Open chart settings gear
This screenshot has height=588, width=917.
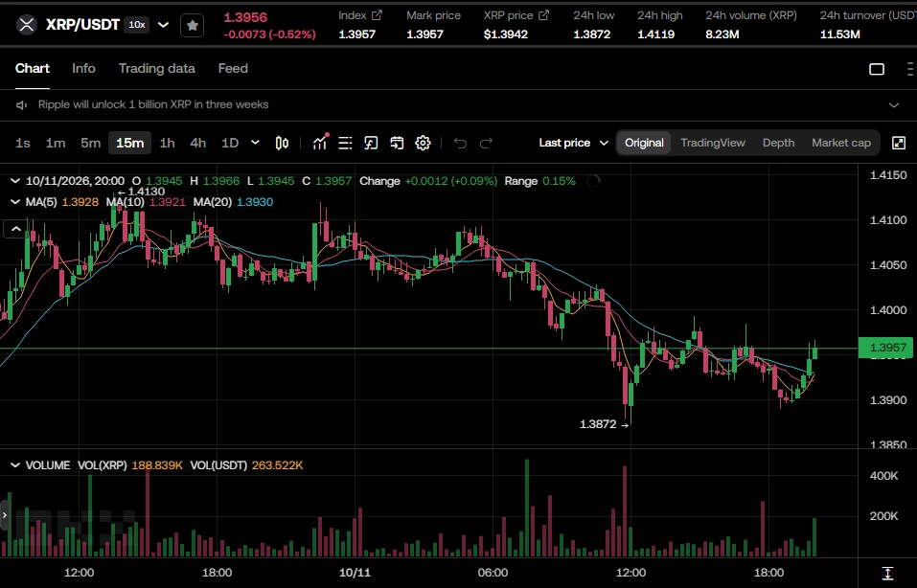[423, 144]
